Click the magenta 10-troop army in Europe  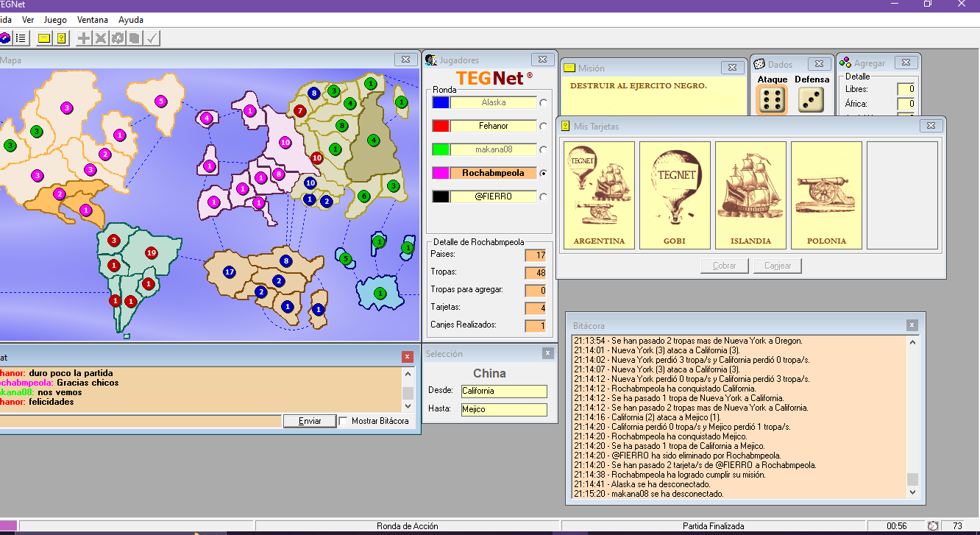tap(285, 143)
